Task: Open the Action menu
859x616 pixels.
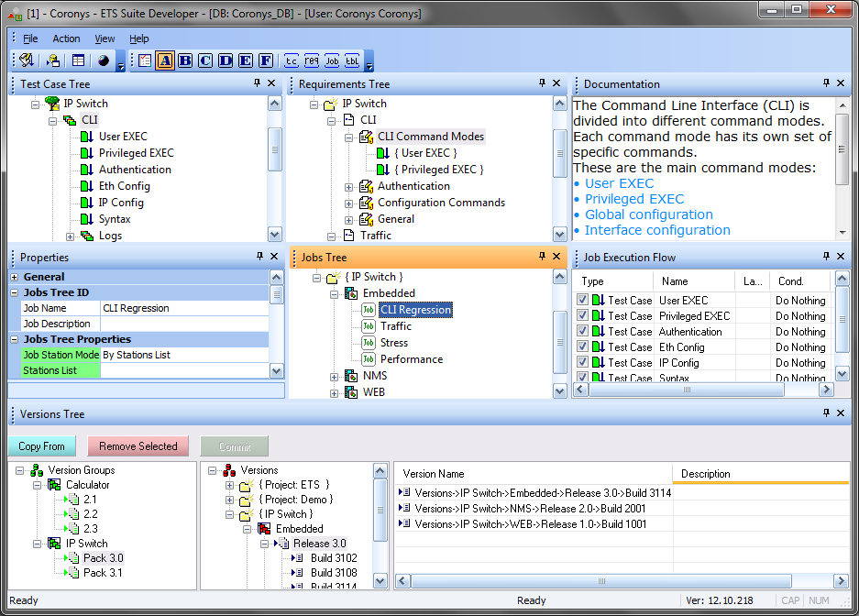Action: 66,38
